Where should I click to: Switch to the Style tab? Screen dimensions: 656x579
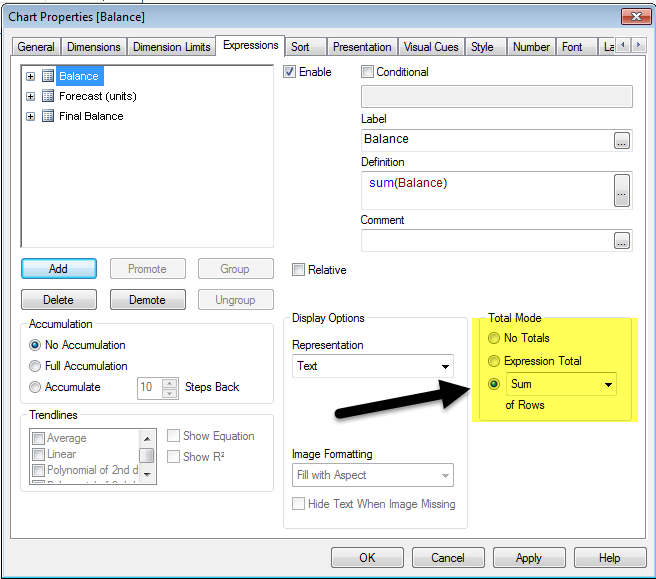[486, 47]
